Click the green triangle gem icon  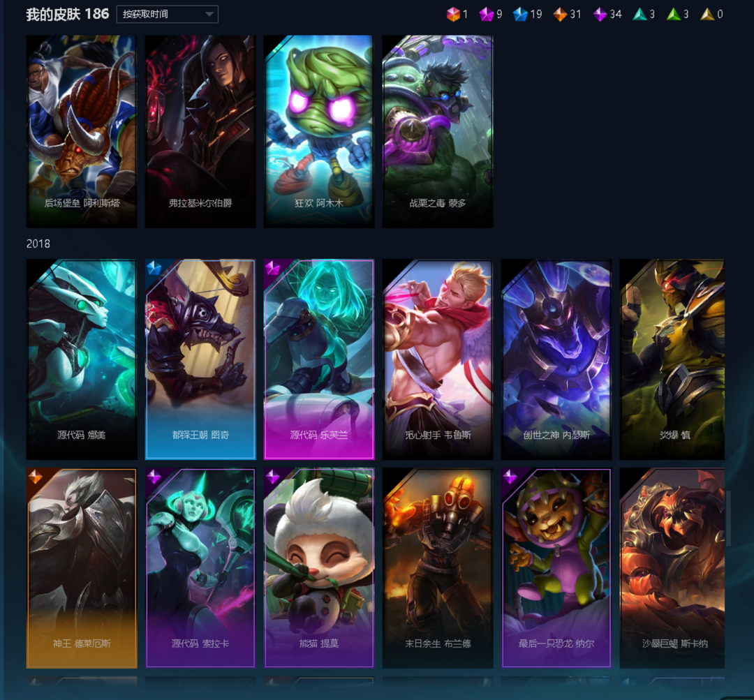click(x=674, y=15)
